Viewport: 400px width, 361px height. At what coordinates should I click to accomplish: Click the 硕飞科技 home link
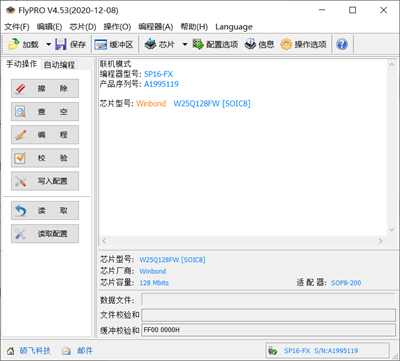point(35,351)
